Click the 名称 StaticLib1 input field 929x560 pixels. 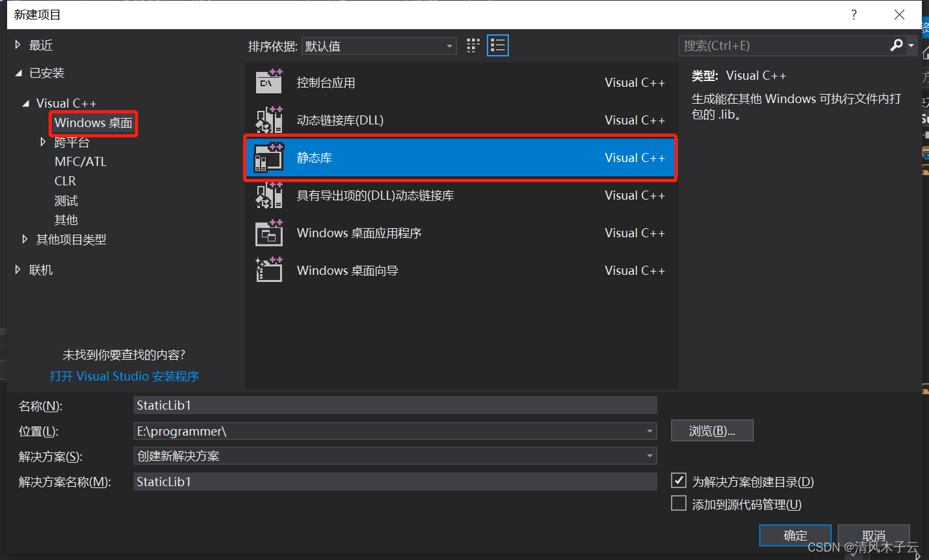395,405
